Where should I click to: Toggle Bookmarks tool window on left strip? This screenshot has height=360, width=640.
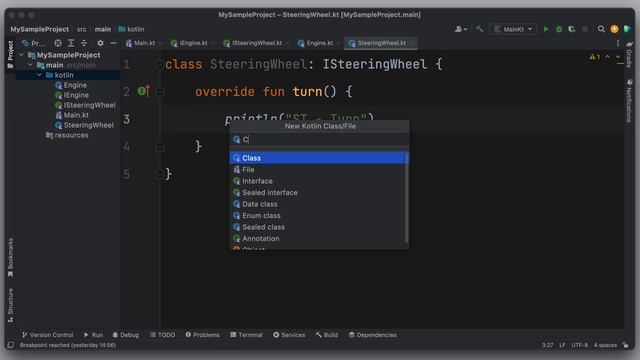pyautogui.click(x=10, y=258)
